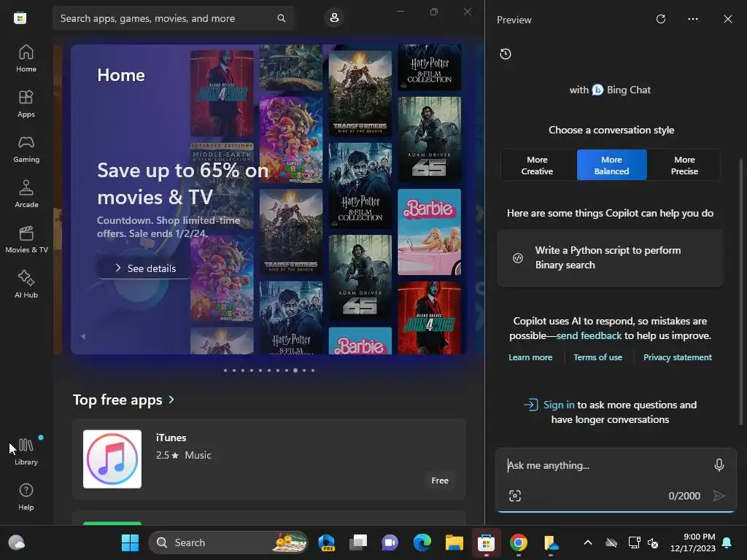Launch Google Chrome from taskbar
Screen dimensions: 747x560
click(519, 542)
